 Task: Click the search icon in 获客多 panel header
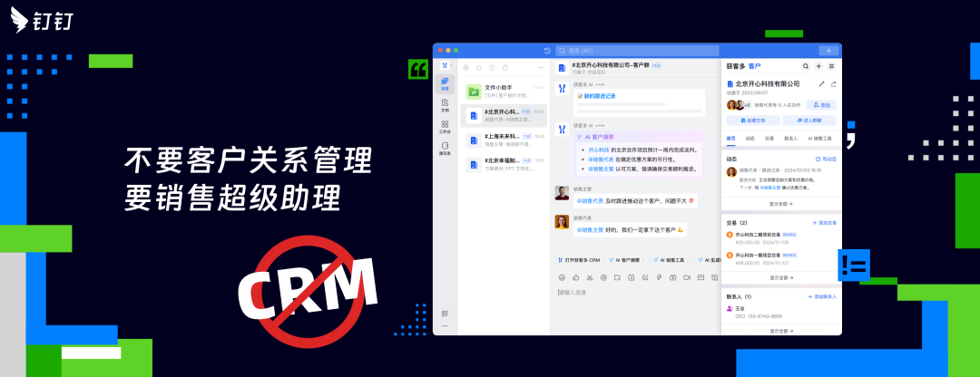(806, 66)
